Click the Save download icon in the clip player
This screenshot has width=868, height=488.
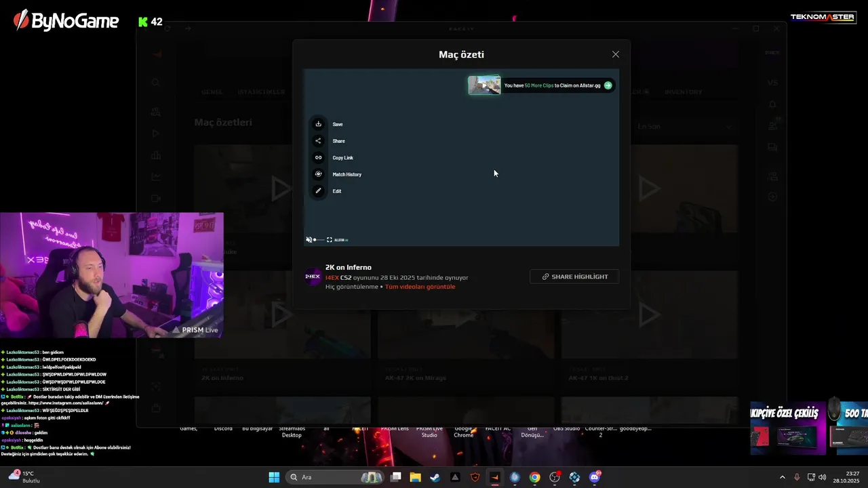coord(318,124)
